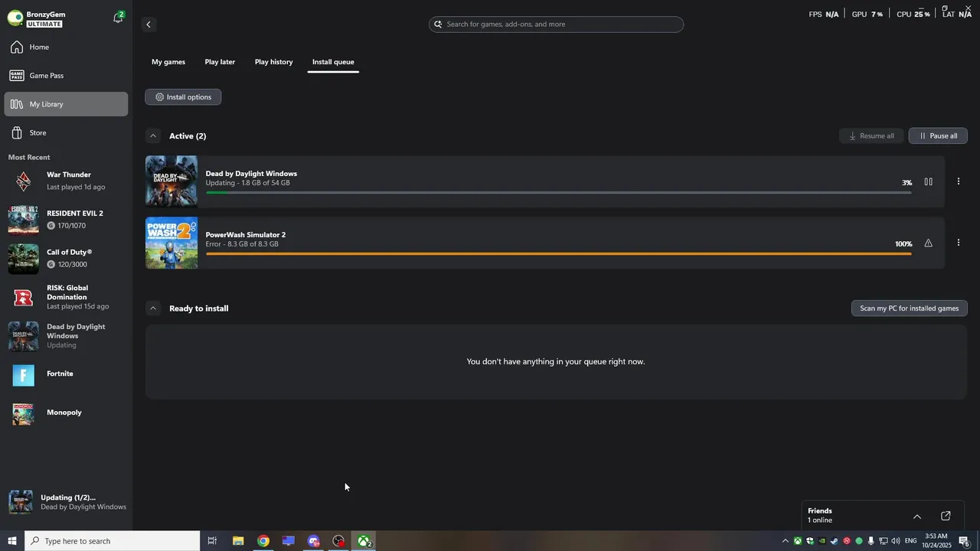Viewport: 980px width, 551px height.
Task: Switch the ENG input language
Action: [911, 541]
